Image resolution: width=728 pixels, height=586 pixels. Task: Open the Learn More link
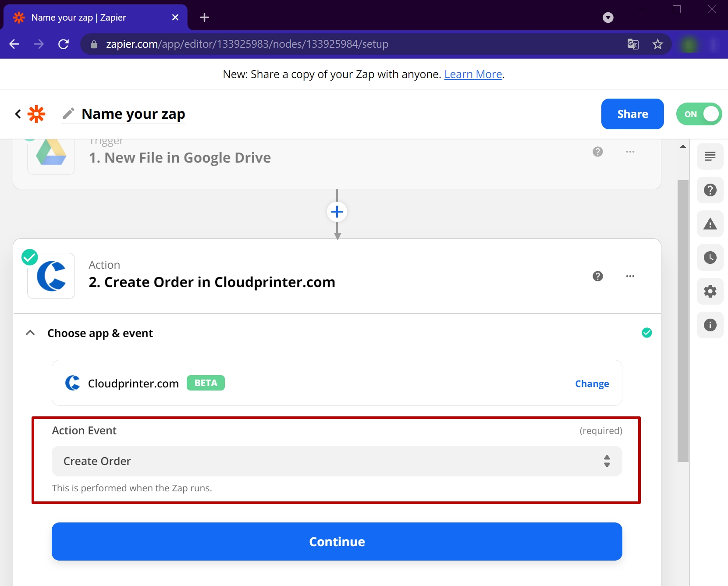point(473,74)
